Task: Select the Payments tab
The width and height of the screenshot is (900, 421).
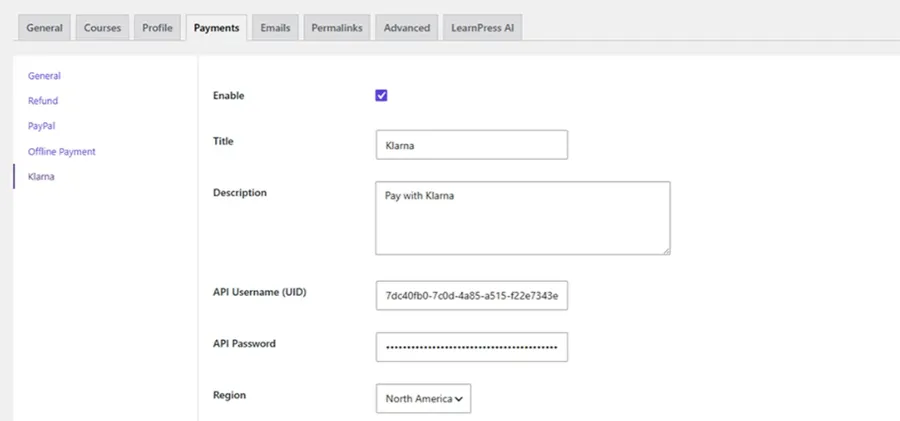Action: [x=216, y=28]
